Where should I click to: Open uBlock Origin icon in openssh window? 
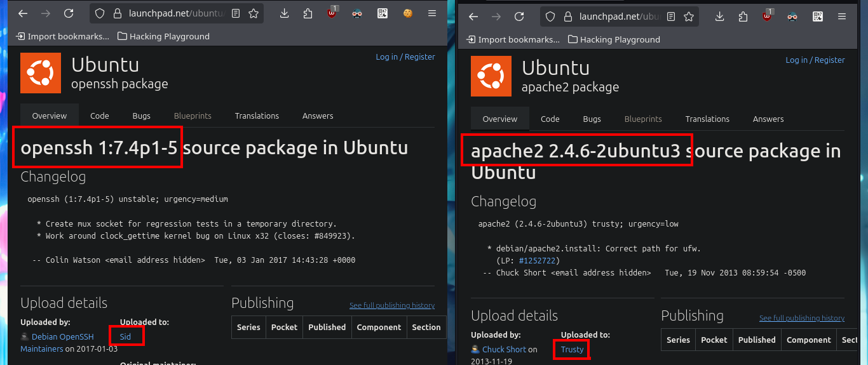click(x=332, y=13)
